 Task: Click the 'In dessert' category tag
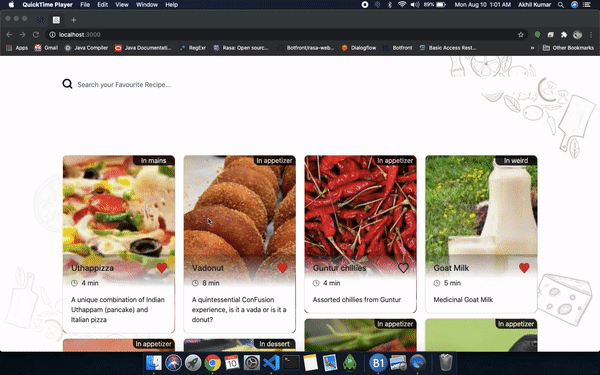274,344
